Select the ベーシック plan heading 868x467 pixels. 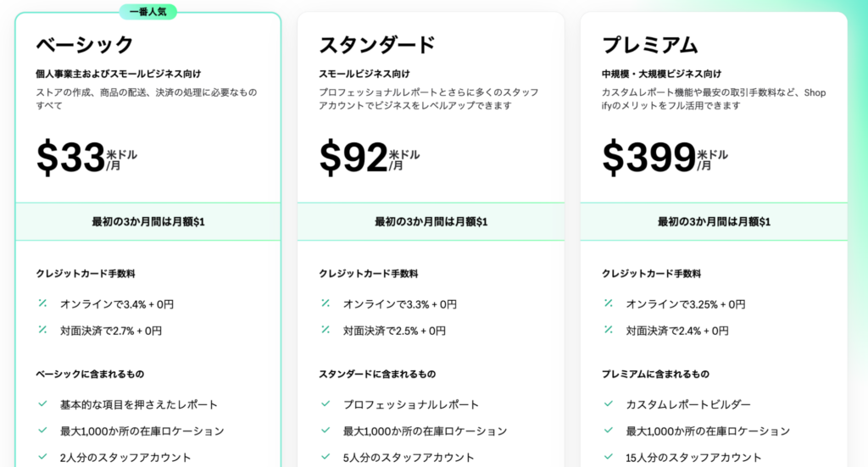point(85,45)
